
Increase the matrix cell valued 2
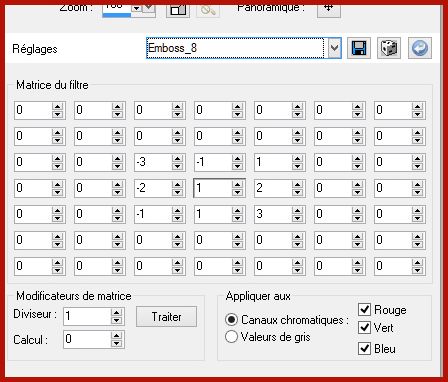297,185
